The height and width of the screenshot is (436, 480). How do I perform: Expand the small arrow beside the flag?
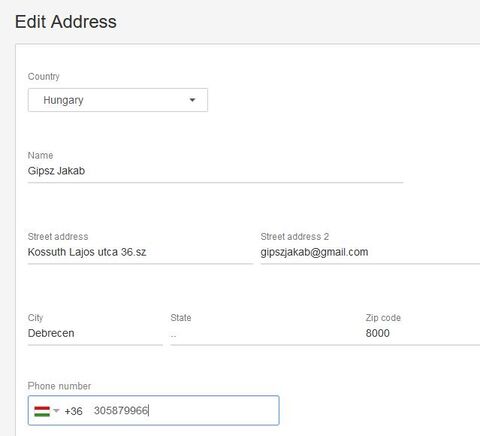[56, 410]
